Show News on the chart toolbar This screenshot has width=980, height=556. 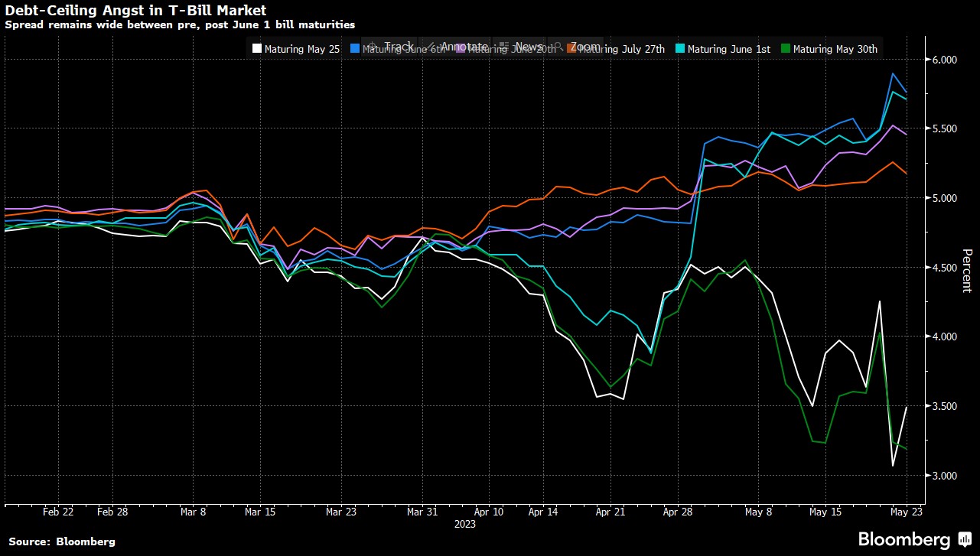[519, 47]
